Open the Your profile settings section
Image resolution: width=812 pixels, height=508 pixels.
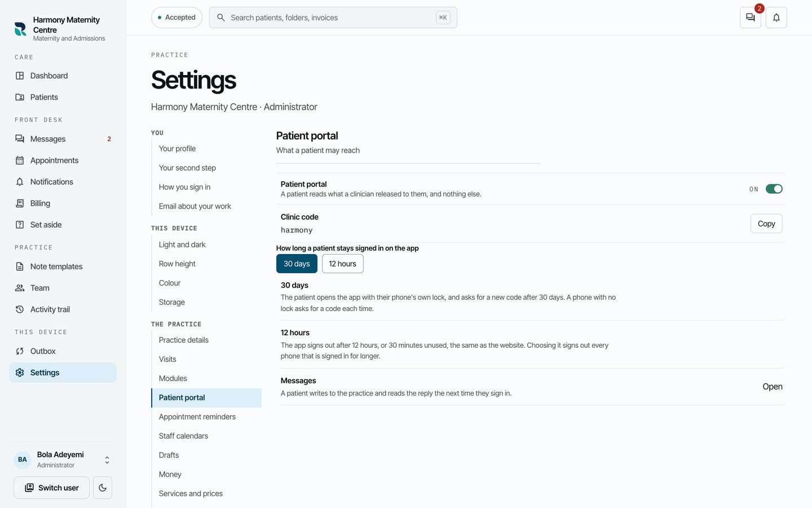(206, 148)
